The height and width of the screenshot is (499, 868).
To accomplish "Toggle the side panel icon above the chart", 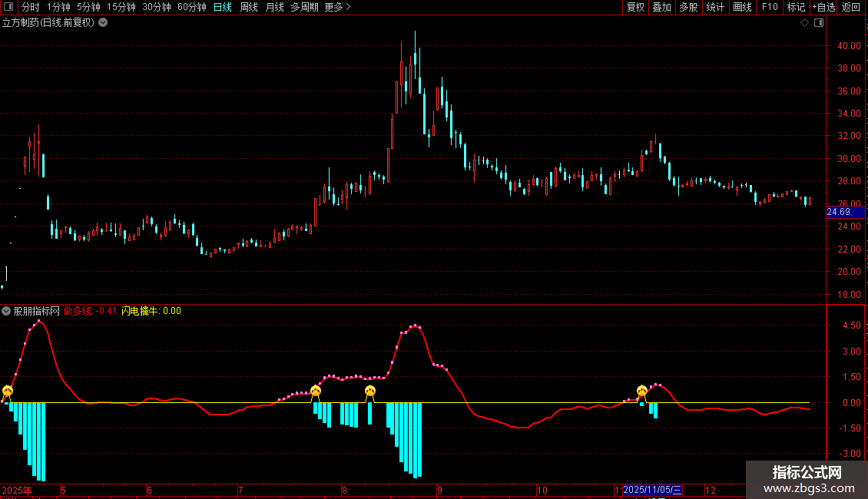I will point(819,23).
